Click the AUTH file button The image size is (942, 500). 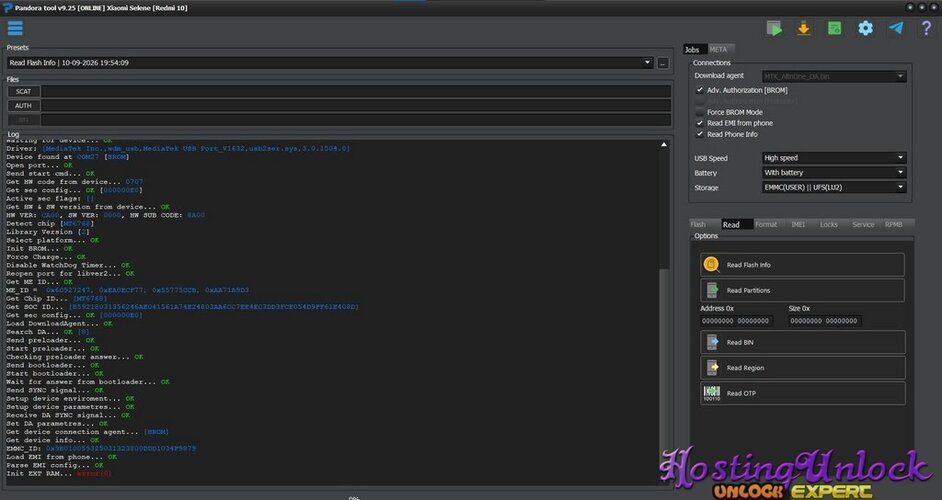(x=23, y=106)
